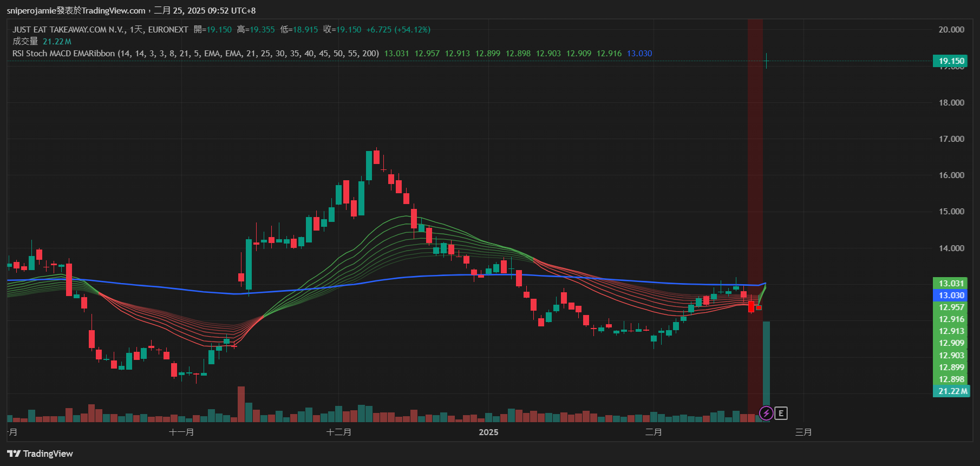Image resolution: width=980 pixels, height=466 pixels.
Task: Open the boxed E earnings marker
Action: [781, 414]
